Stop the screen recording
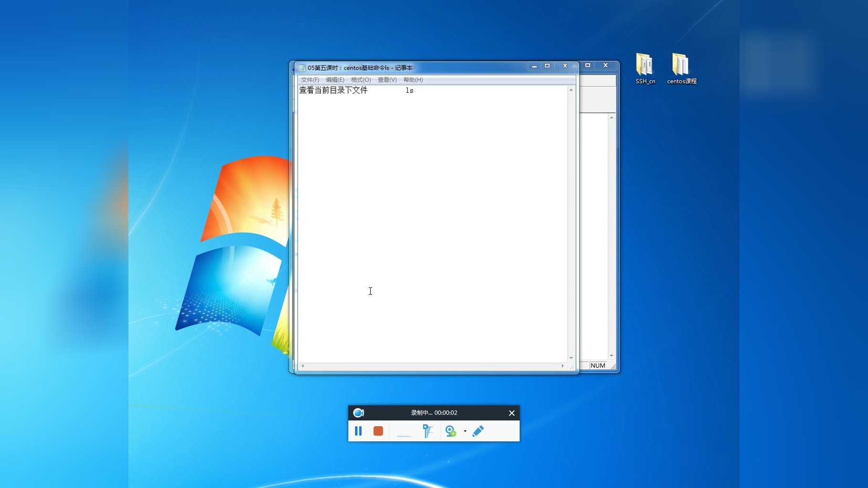This screenshot has width=868, height=488. pos(378,431)
